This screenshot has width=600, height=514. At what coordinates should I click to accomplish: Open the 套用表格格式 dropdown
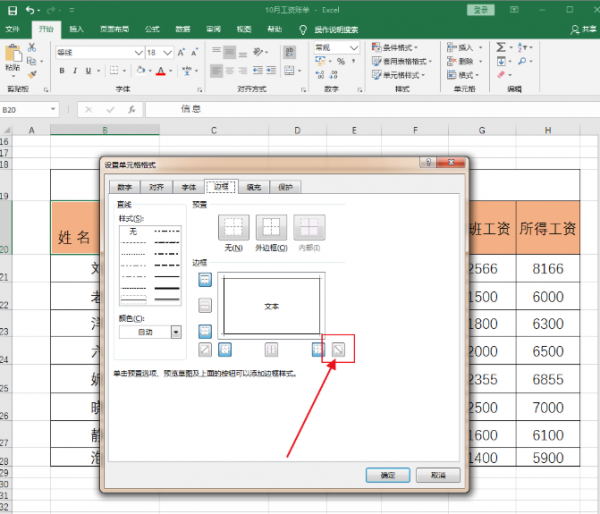pyautogui.click(x=402, y=61)
